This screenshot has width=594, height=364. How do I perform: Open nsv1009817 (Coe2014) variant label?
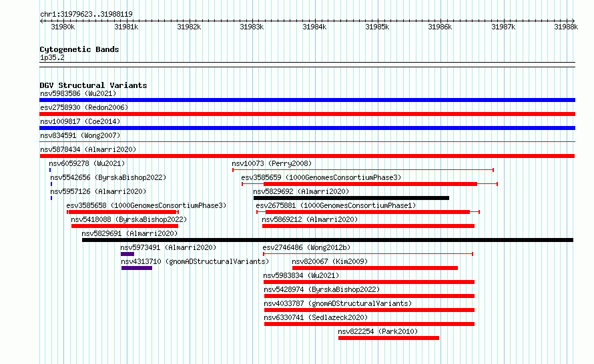(80, 121)
